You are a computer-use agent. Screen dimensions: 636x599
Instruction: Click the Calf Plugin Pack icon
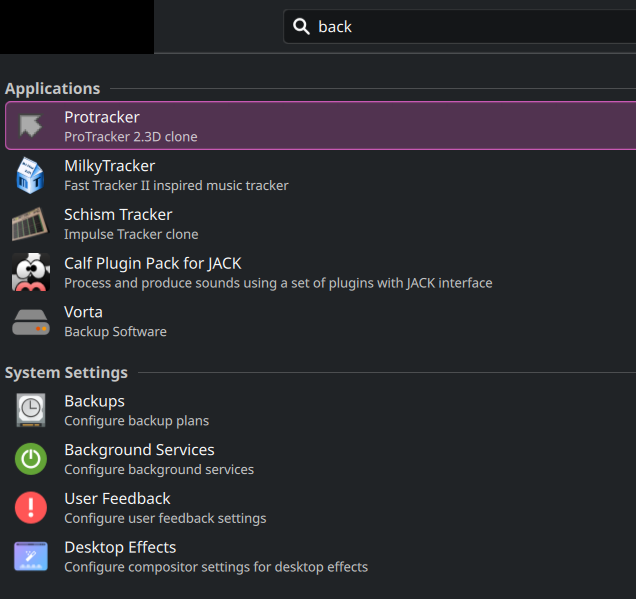coord(31,273)
